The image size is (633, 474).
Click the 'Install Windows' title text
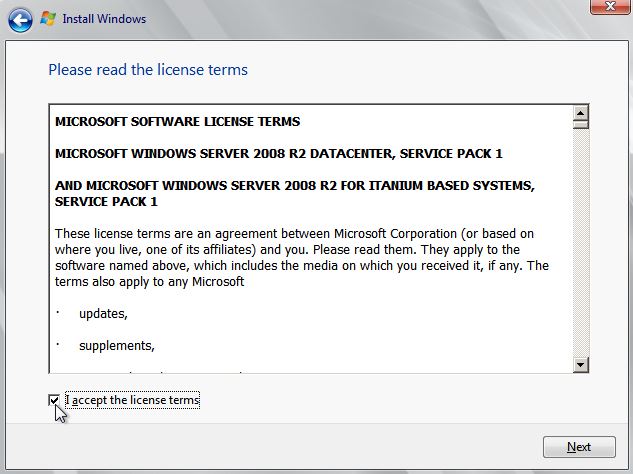[x=104, y=19]
